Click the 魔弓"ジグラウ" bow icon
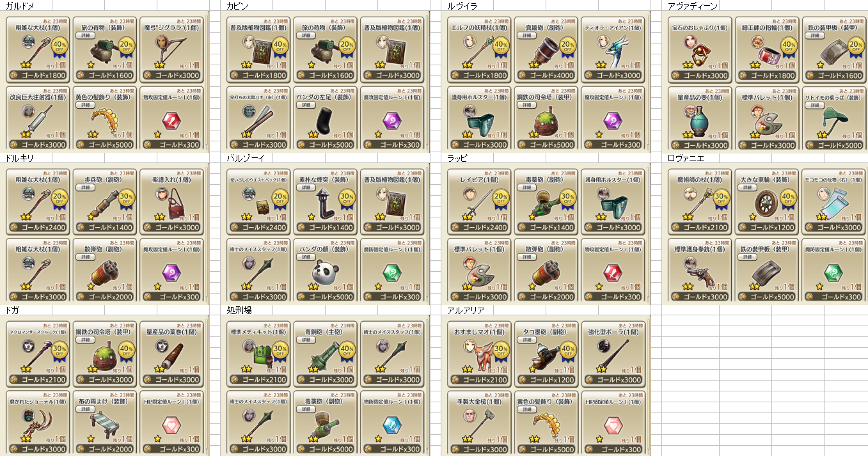 click(170, 51)
